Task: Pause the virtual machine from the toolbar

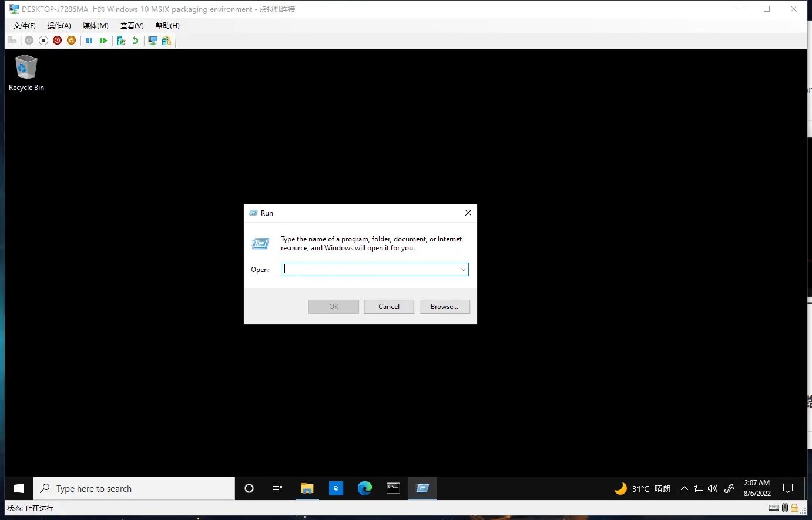Action: [x=89, y=41]
